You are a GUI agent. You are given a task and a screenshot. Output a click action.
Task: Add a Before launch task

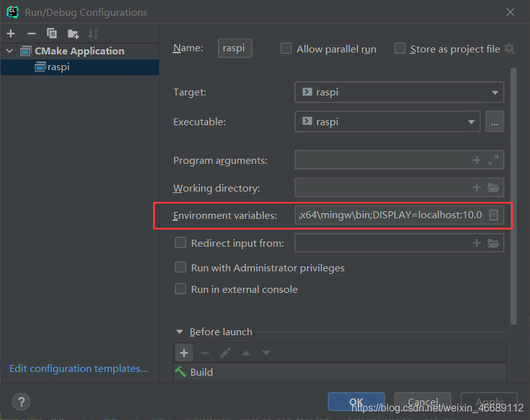[184, 353]
